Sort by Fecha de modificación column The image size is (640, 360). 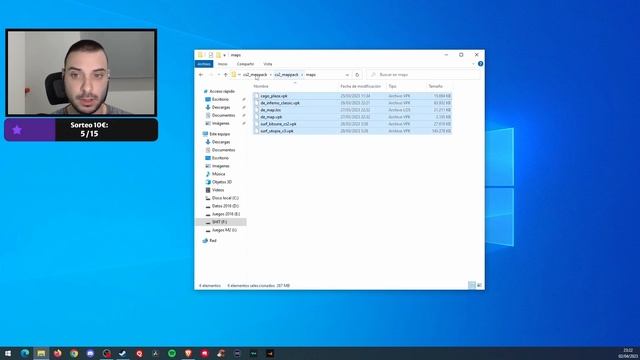pos(360,86)
